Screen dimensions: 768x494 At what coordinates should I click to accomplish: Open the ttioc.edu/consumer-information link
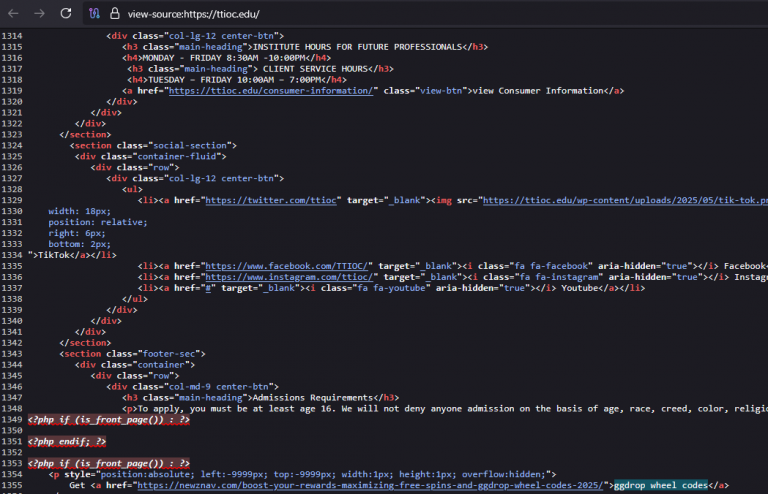[x=271, y=91]
